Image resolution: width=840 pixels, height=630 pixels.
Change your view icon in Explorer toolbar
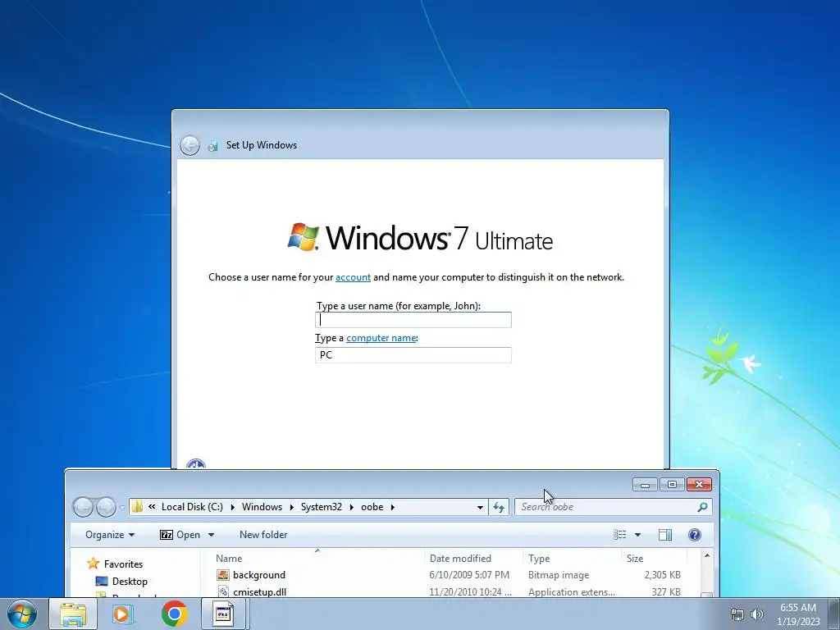click(620, 535)
